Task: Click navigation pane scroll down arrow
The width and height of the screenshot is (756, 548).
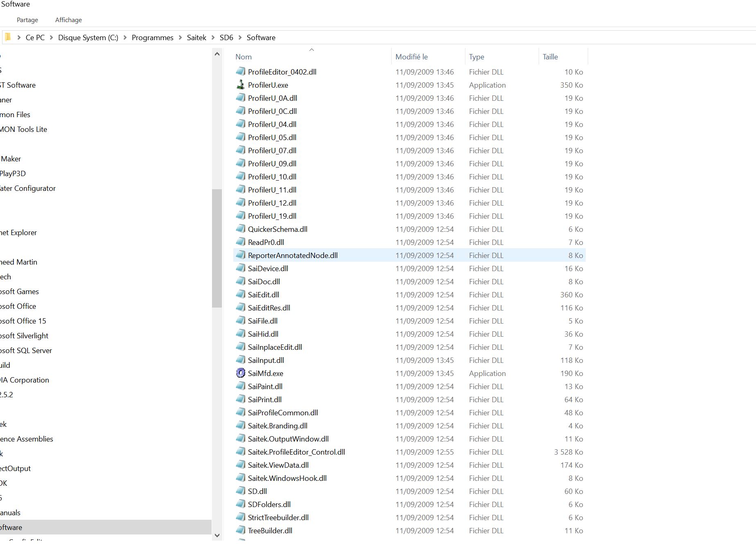Action: (x=217, y=535)
